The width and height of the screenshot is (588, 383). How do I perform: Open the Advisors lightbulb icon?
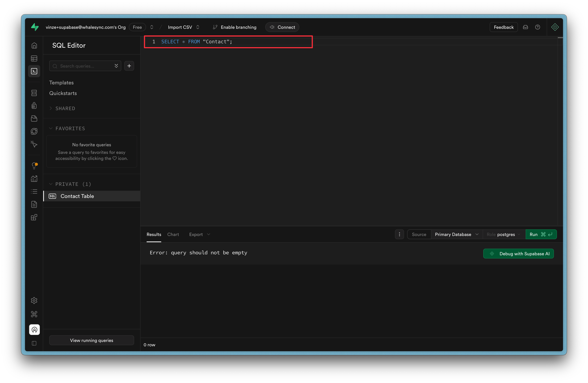tap(34, 166)
